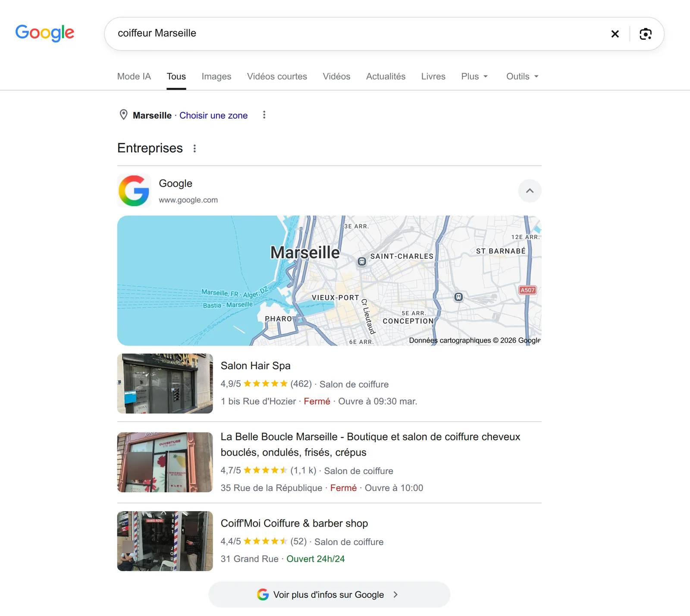Image resolution: width=690 pixels, height=616 pixels.
Task: Click the train station icon near Conception
Action: [x=458, y=297]
